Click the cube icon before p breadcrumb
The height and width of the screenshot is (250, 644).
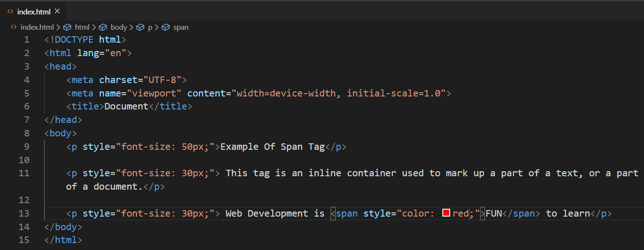click(x=140, y=27)
